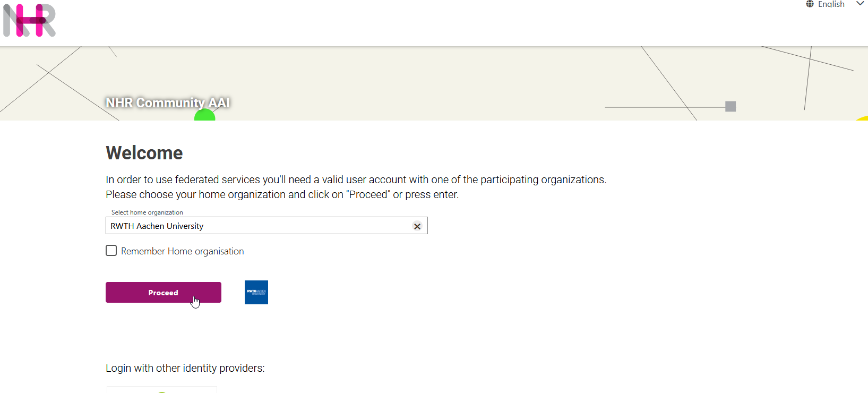The width and height of the screenshot is (868, 393).
Task: Enable the Remember Home organisation checkbox
Action: pyautogui.click(x=111, y=251)
